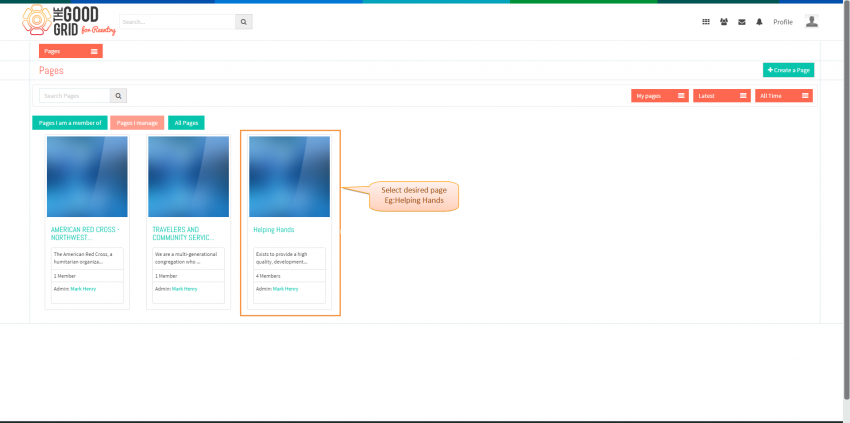
Task: Click 'Exists to provide a high quality' description
Action: coord(281,258)
